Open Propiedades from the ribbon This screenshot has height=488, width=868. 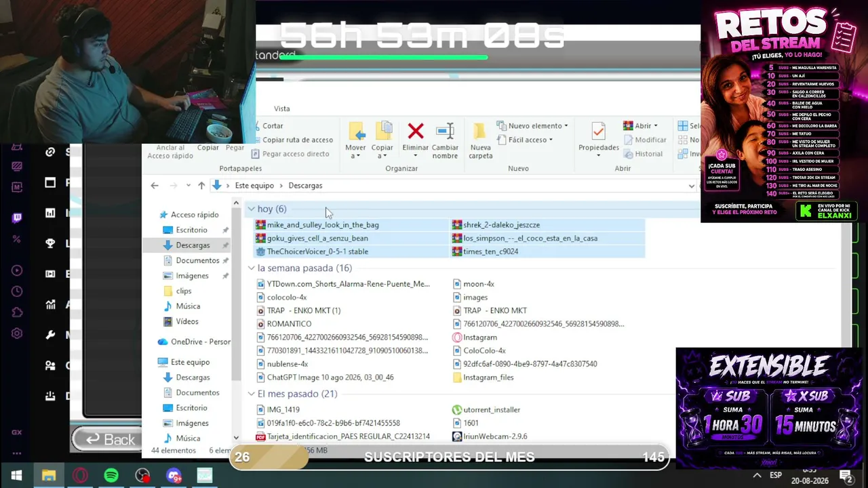(x=598, y=140)
